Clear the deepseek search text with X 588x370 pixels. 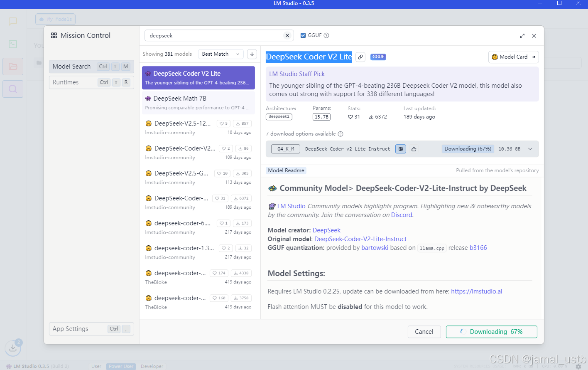[x=287, y=35]
